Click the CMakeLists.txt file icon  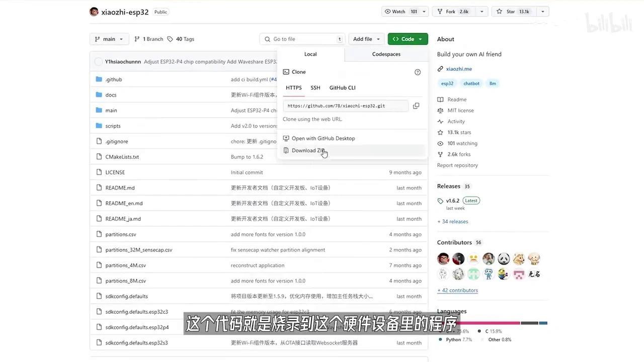(x=99, y=157)
